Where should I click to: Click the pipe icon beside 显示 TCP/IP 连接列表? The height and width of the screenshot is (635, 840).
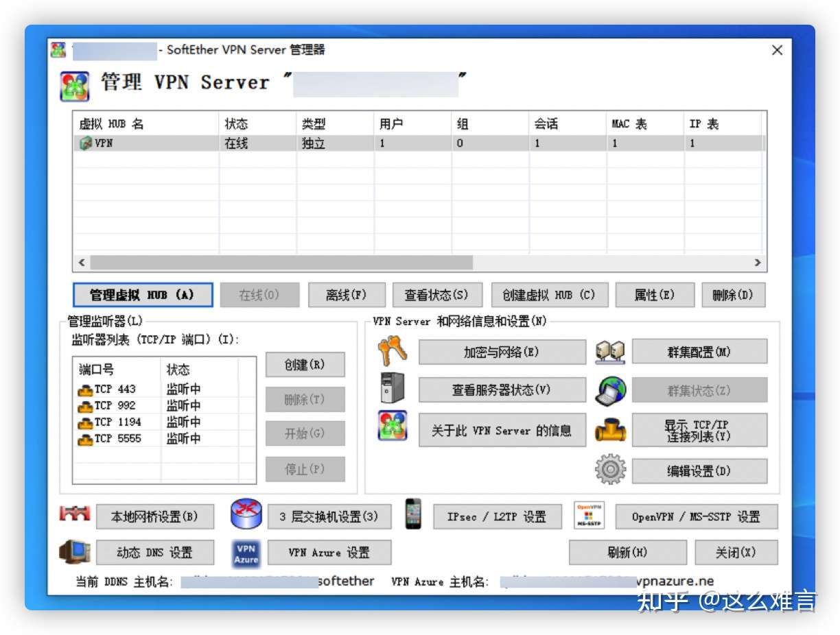tap(611, 430)
